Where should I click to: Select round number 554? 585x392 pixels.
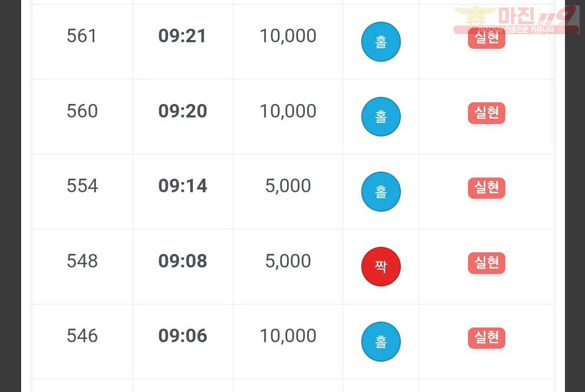pos(82,186)
